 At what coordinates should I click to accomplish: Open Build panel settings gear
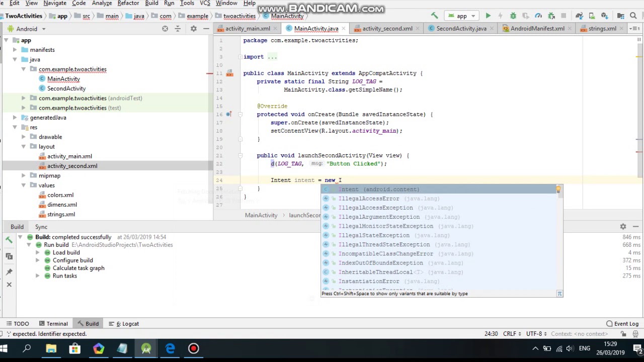pyautogui.click(x=623, y=227)
